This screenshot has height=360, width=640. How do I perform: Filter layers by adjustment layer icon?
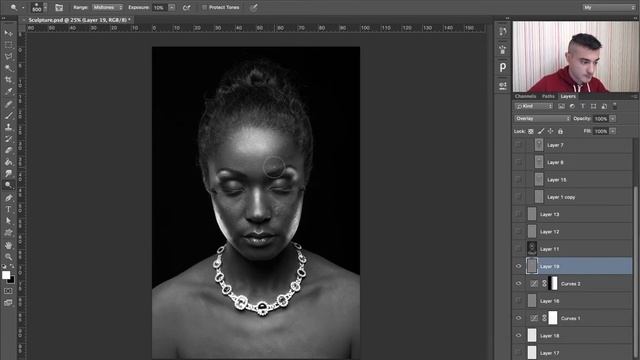572,106
